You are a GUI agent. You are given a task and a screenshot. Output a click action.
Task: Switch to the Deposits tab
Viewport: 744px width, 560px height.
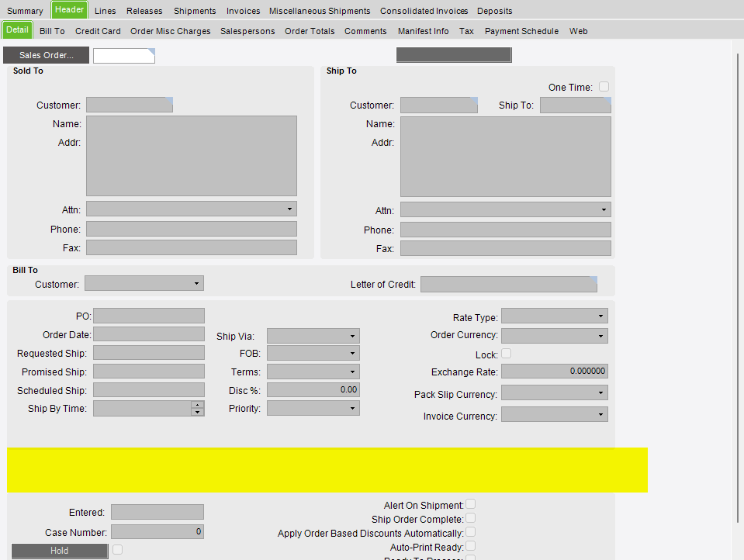click(494, 11)
